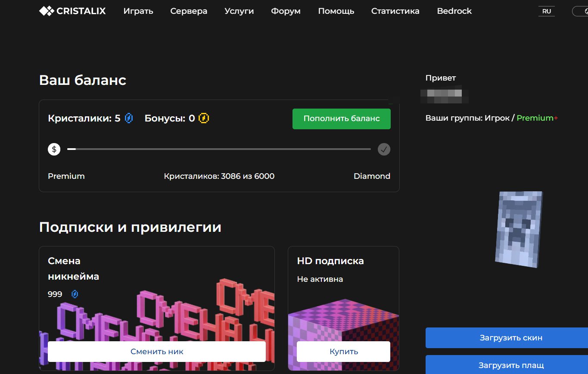Screen dimensions: 588x374
Task: Open the Услуги section
Action: point(239,11)
